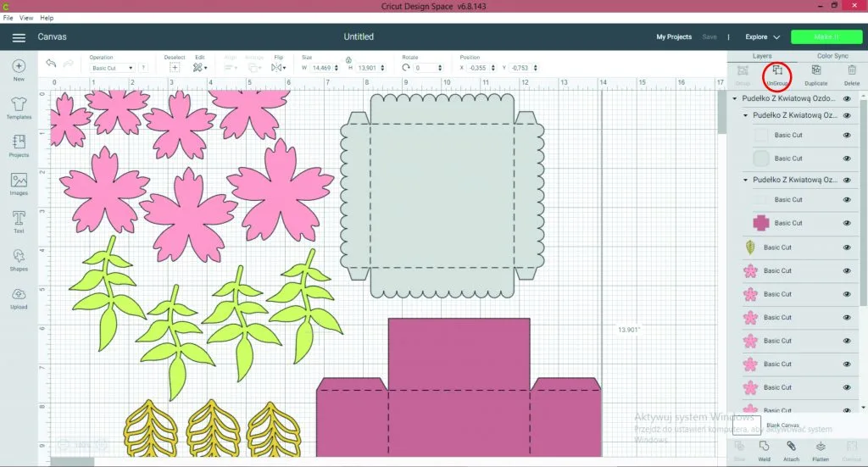The width and height of the screenshot is (868, 467).
Task: Adjust the X position stepper arrows
Action: point(492,68)
